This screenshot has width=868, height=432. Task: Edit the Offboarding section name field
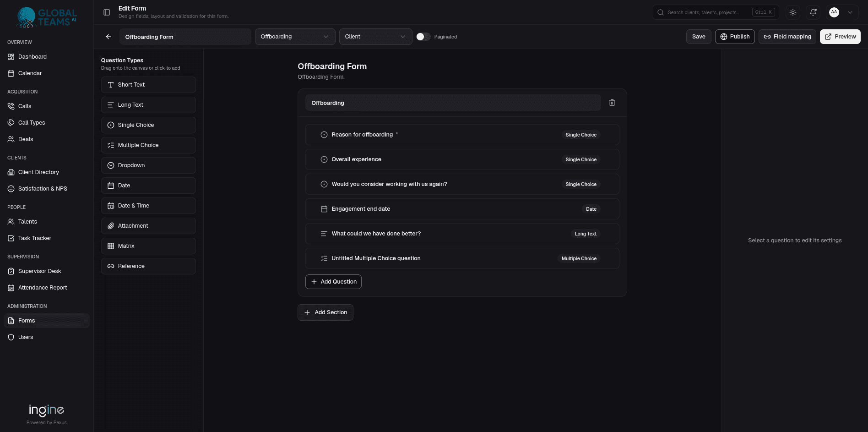[x=453, y=103]
